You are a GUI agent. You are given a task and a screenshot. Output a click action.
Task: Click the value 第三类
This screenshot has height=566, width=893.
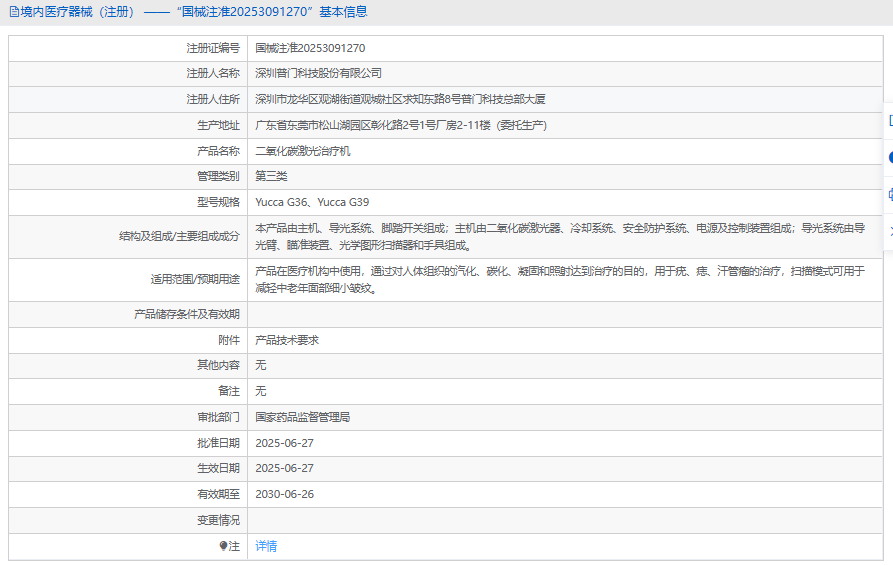click(x=271, y=177)
